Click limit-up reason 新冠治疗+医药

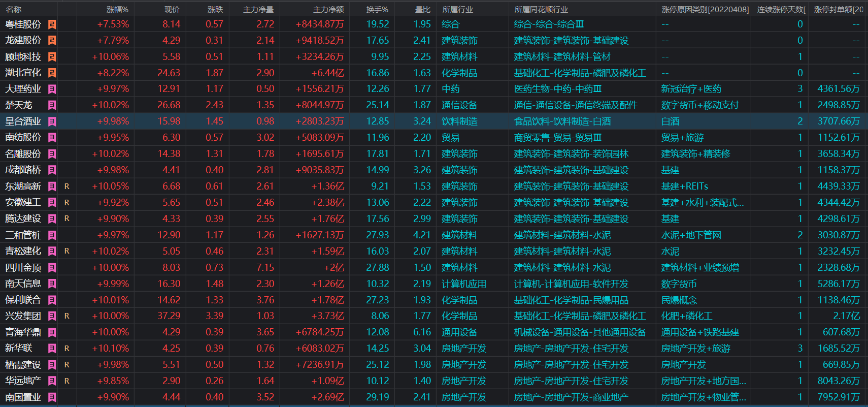[691, 89]
